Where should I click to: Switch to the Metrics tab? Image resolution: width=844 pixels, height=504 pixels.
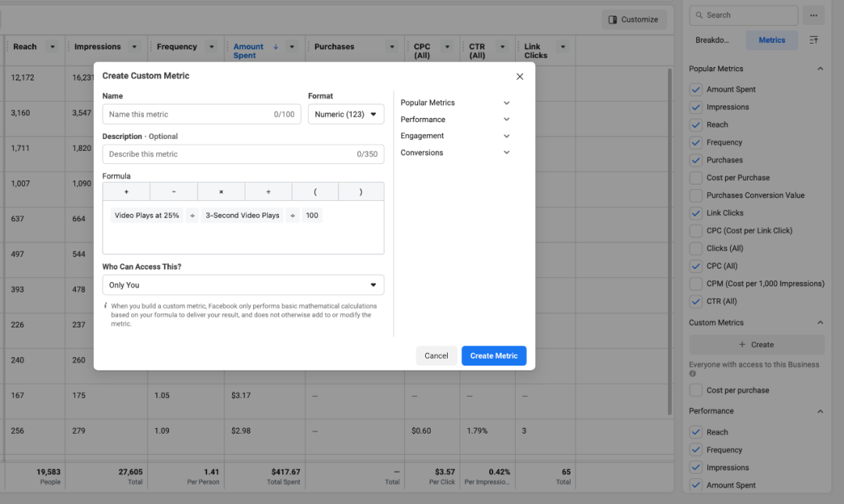point(772,40)
